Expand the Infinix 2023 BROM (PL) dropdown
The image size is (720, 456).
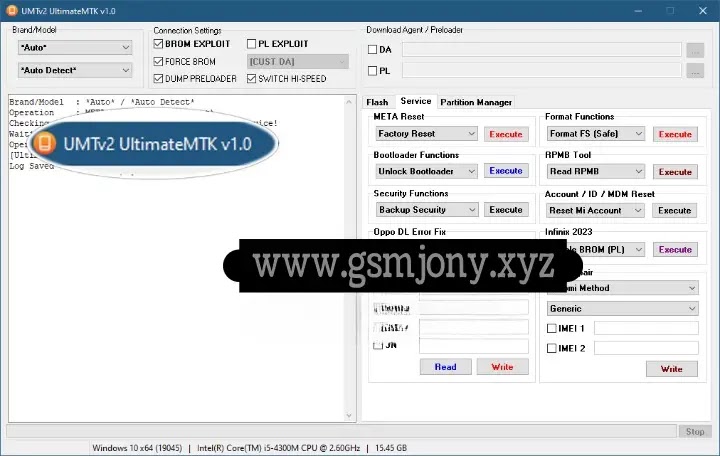(x=606, y=249)
